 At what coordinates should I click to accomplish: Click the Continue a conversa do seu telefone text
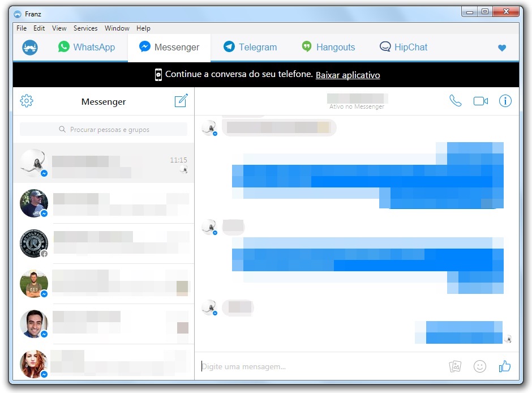click(239, 74)
